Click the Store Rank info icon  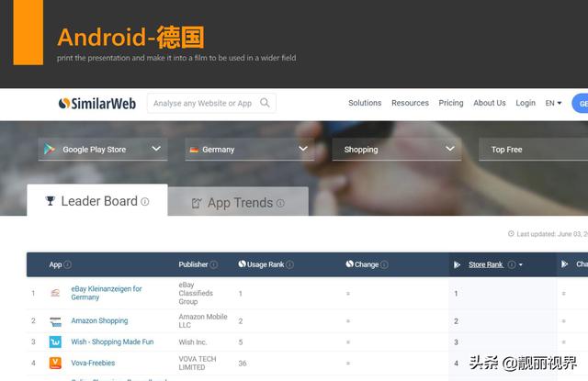coord(512,264)
